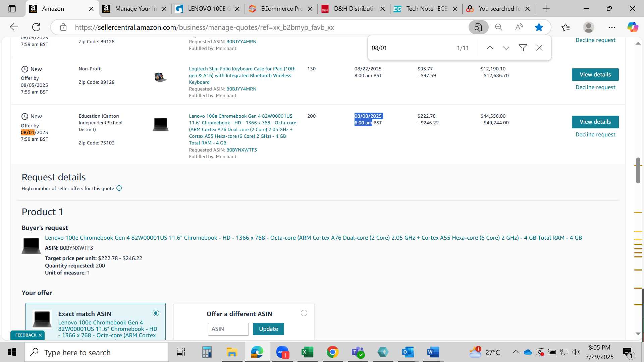Close the find-on-page bar

tap(539, 48)
